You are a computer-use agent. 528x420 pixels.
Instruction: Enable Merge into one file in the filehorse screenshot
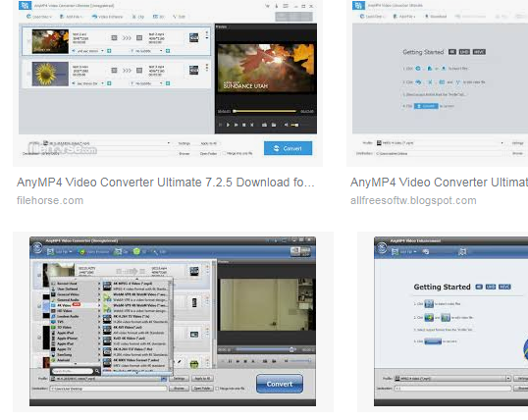pyautogui.click(x=238, y=153)
